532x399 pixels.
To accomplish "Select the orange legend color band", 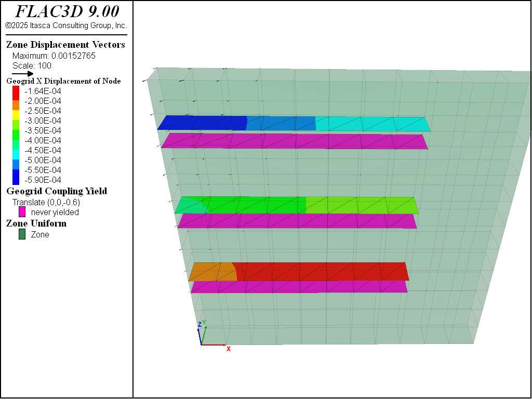I will point(16,105).
